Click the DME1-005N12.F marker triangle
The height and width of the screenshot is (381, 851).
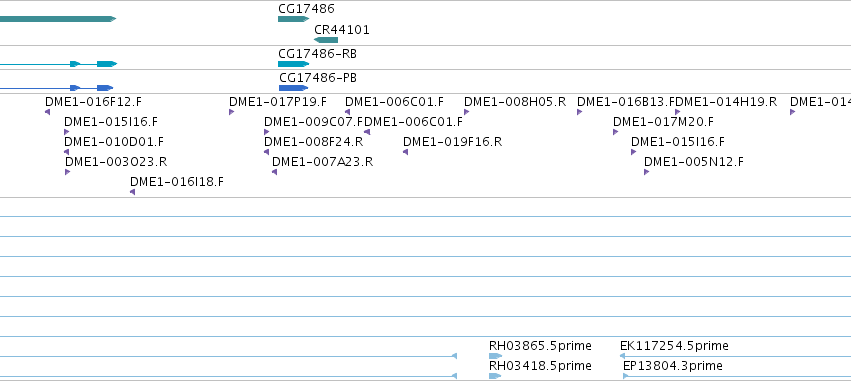coord(646,172)
